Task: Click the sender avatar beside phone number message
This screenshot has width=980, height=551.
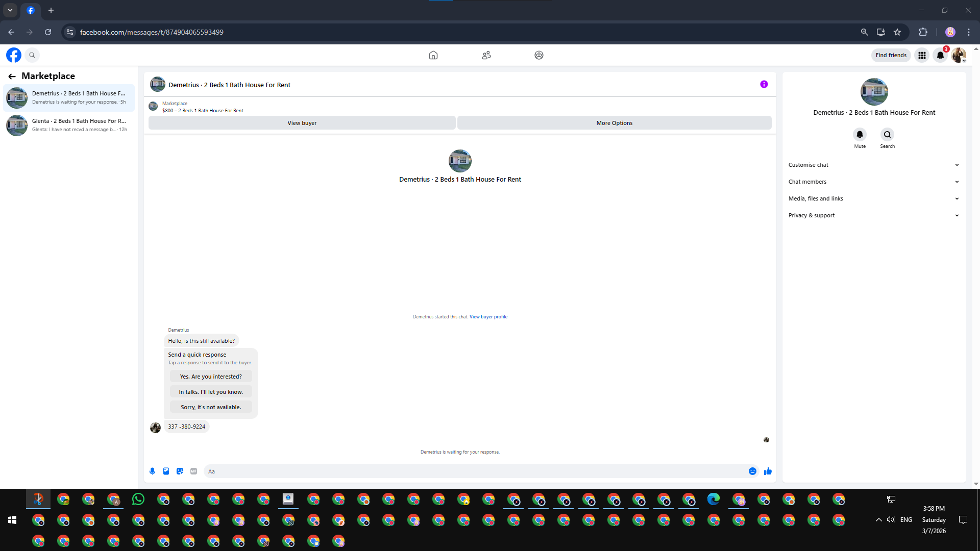Action: coord(156,428)
